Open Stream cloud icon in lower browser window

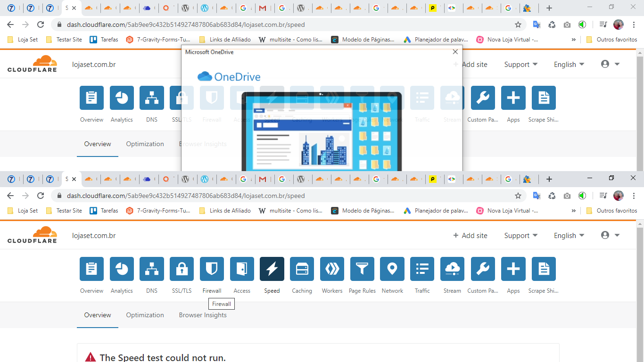click(452, 269)
